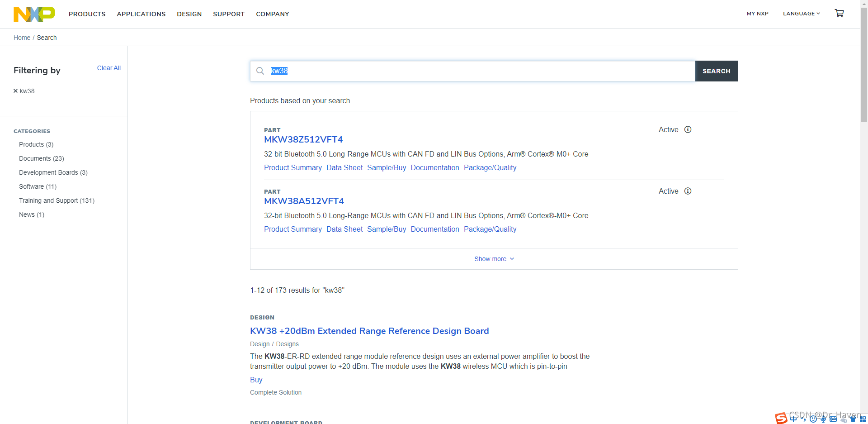The image size is (868, 424).
Task: Click Clear All filters
Action: [x=109, y=68]
